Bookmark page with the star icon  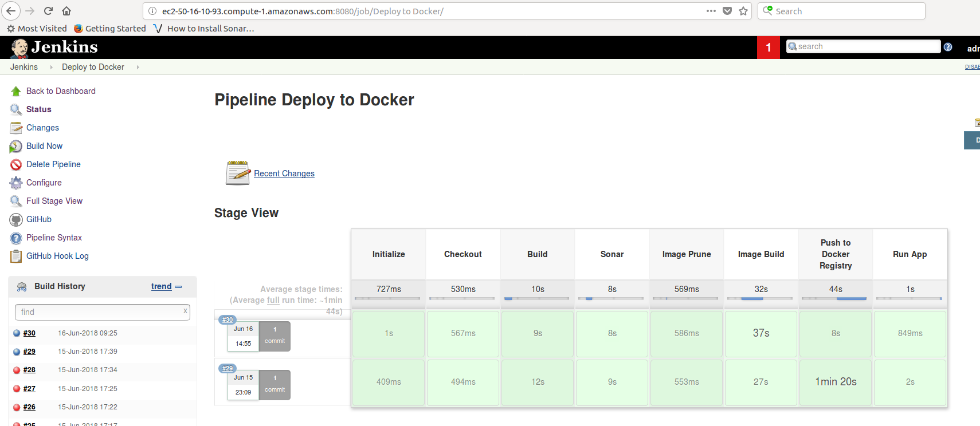coord(743,11)
